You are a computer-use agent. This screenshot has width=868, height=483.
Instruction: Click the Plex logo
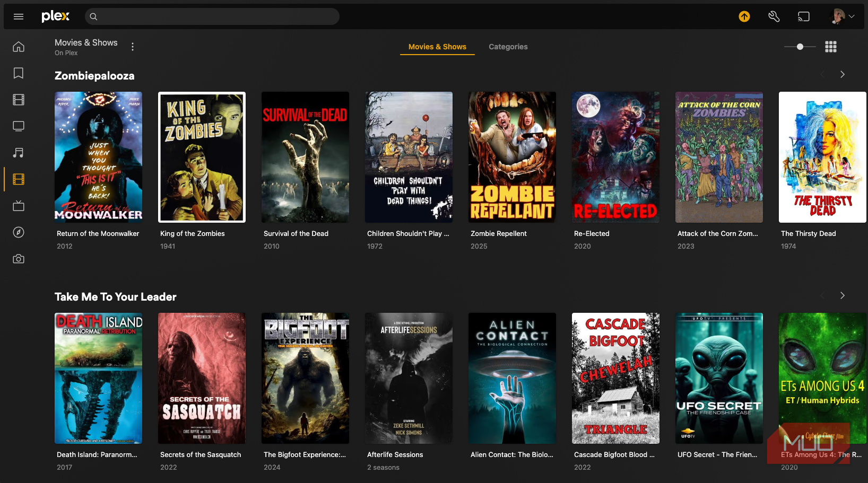point(55,16)
